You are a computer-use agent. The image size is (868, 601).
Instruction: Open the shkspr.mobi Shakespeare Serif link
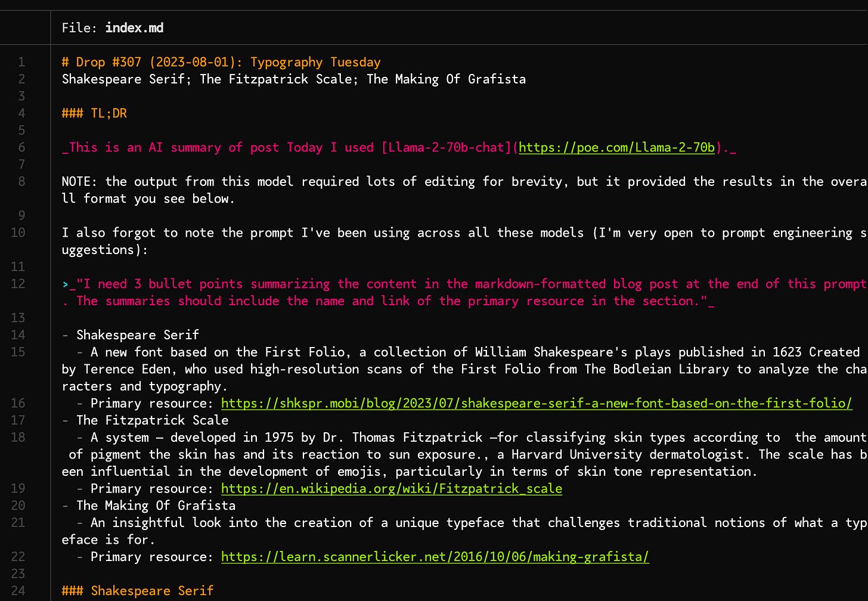tap(537, 403)
